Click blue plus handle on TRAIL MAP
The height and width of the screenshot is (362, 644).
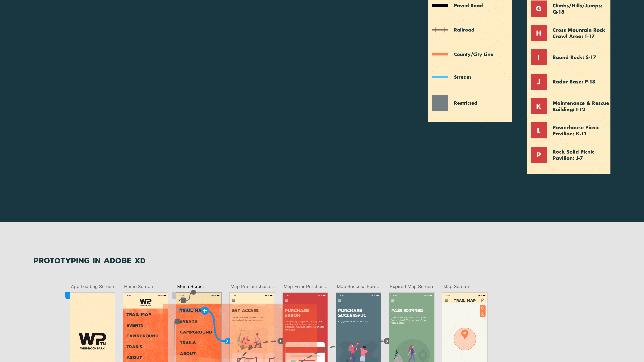[204, 311]
